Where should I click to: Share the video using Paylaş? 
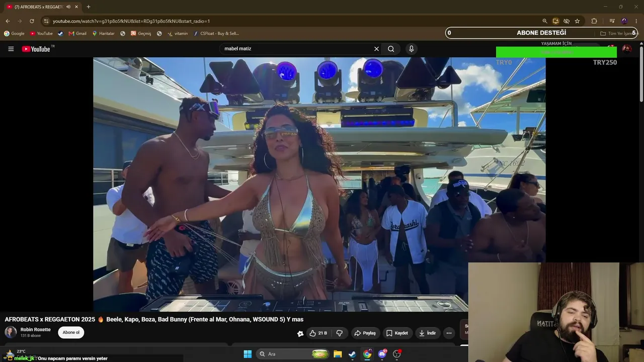[365, 333]
